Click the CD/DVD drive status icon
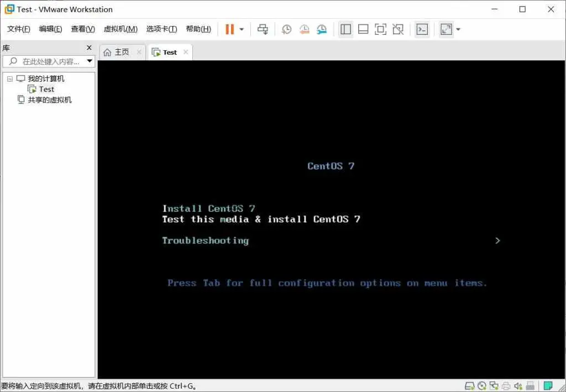 tap(482, 386)
